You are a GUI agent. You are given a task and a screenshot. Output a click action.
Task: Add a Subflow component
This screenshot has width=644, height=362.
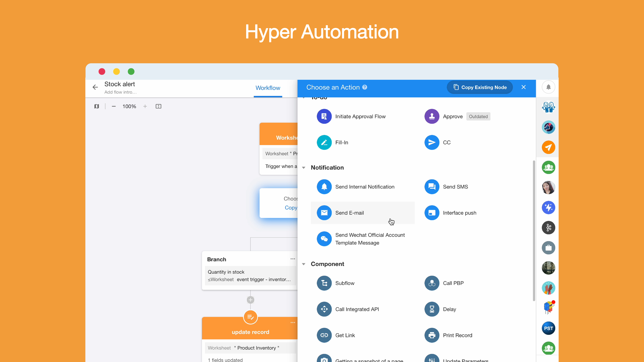345,283
